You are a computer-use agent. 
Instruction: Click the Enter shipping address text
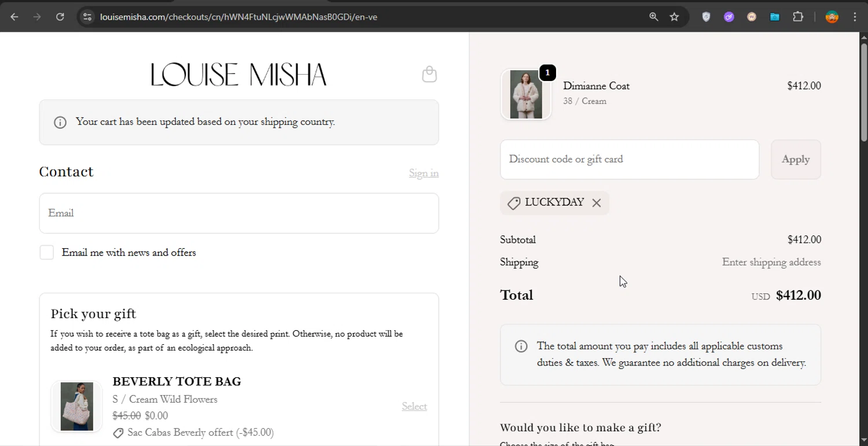click(x=771, y=263)
